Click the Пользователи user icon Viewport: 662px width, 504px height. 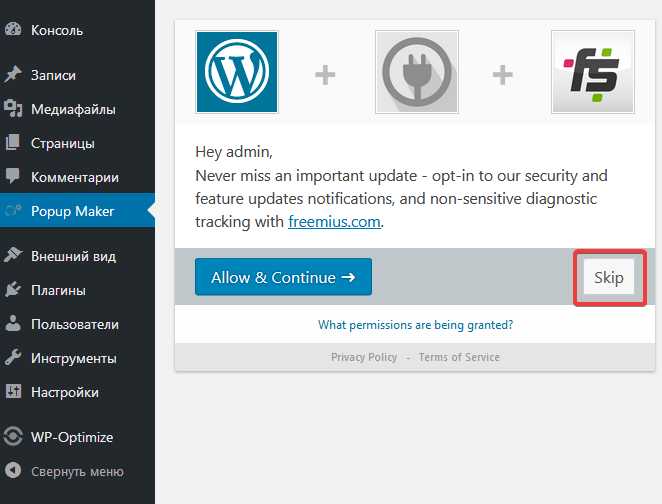tap(13, 323)
